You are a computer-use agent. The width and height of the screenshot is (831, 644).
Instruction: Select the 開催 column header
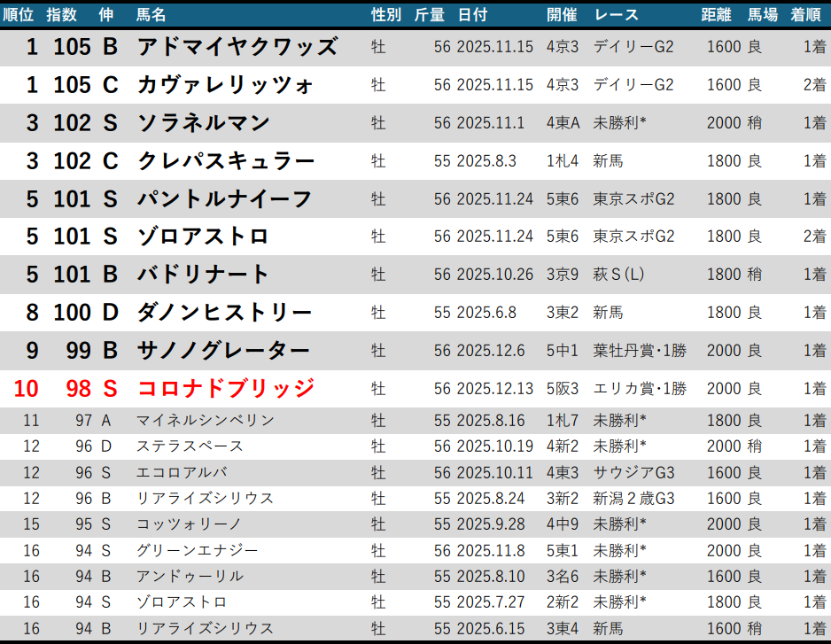562,15
